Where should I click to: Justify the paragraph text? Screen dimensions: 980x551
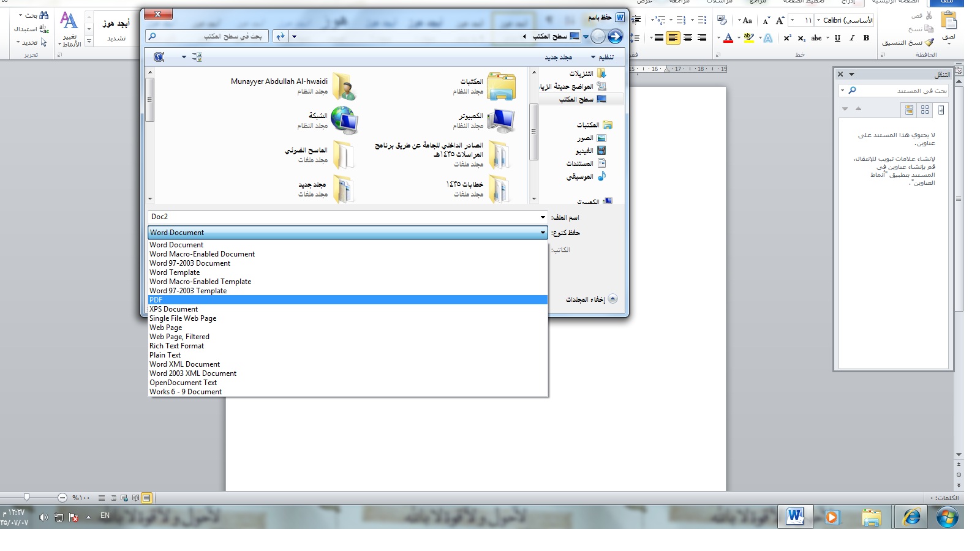coord(658,38)
